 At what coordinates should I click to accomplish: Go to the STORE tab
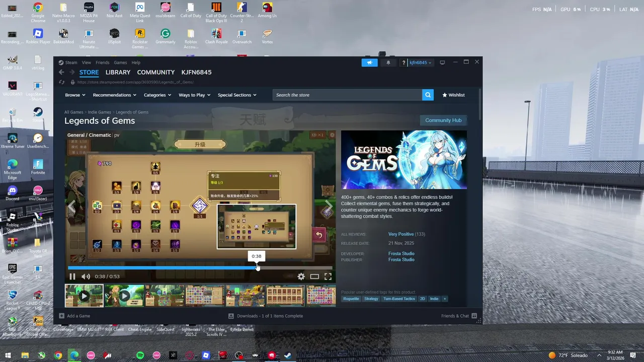coord(89,72)
